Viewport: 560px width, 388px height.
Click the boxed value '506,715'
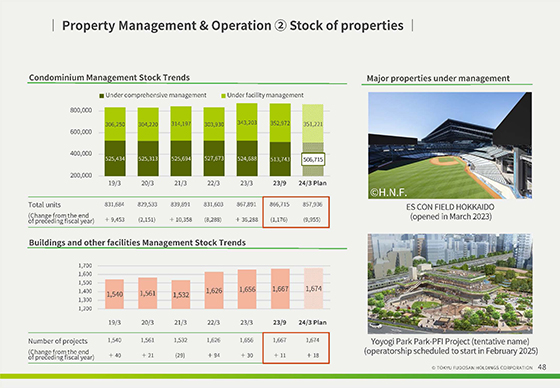click(x=313, y=159)
